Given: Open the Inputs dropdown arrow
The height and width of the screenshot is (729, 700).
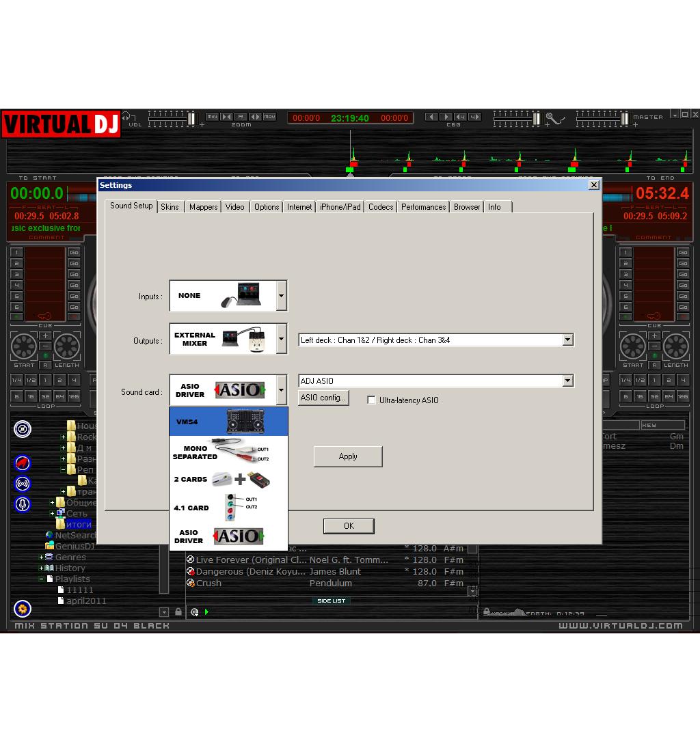Looking at the screenshot, I should [x=282, y=296].
